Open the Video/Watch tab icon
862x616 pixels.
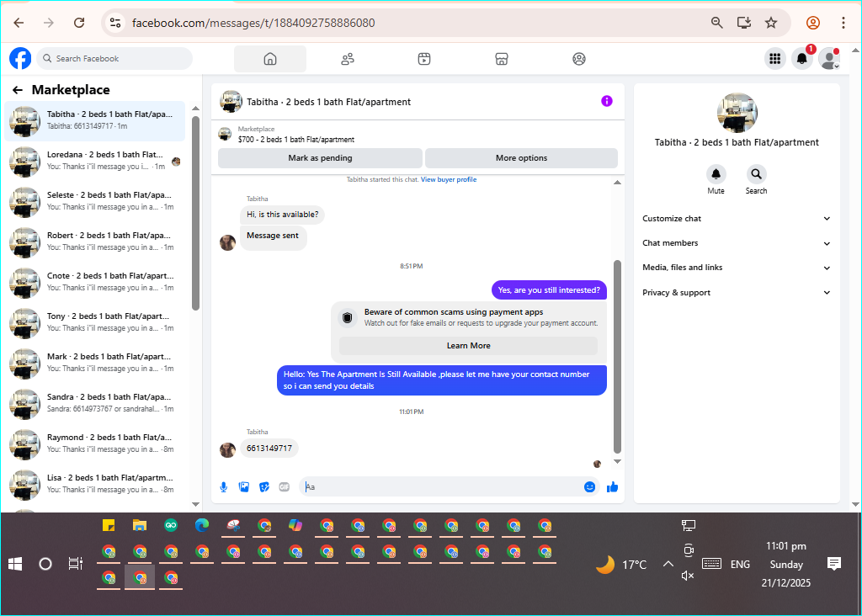pos(424,59)
